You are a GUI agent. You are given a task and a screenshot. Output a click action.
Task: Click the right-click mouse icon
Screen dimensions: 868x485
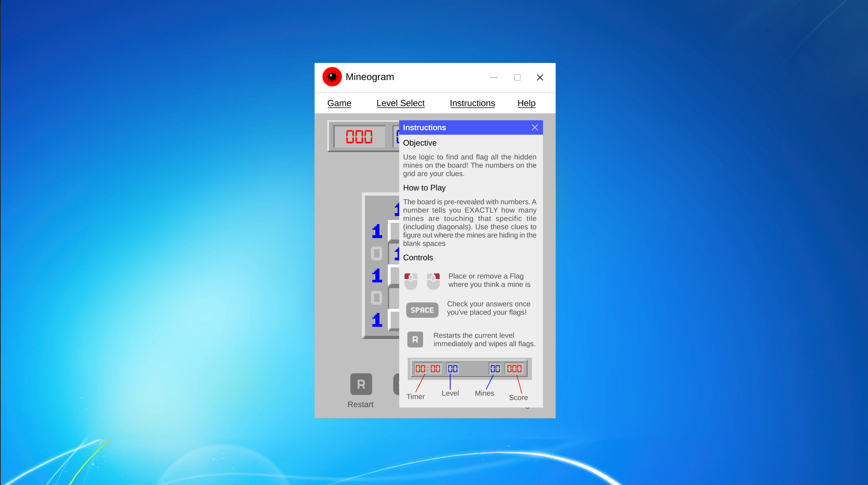coord(433,281)
